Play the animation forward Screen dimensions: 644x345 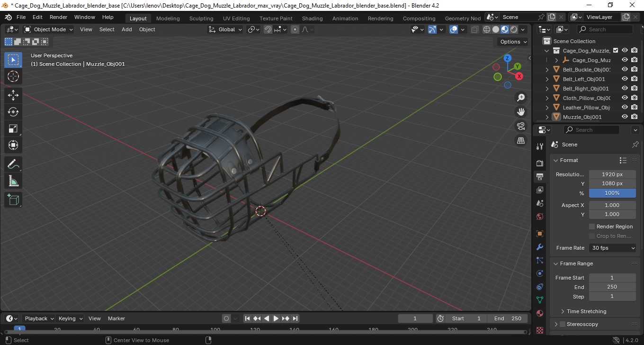tap(276, 318)
